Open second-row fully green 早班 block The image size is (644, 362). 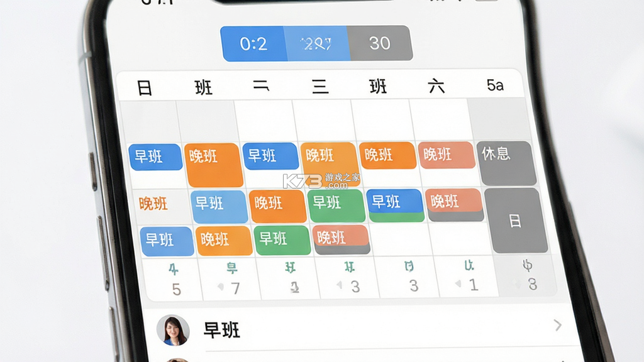336,206
